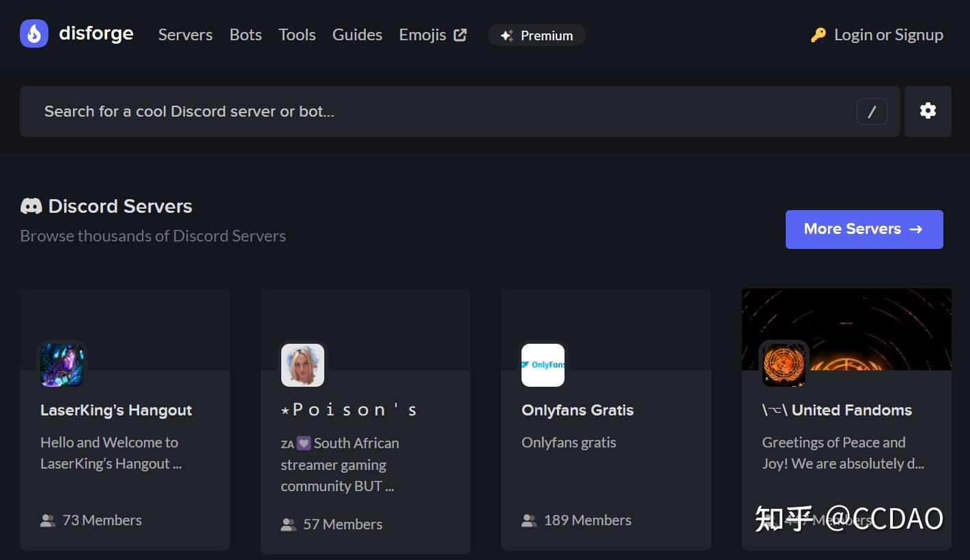Open the Servers navigation menu
Viewport: 970px width, 560px height.
(x=185, y=34)
